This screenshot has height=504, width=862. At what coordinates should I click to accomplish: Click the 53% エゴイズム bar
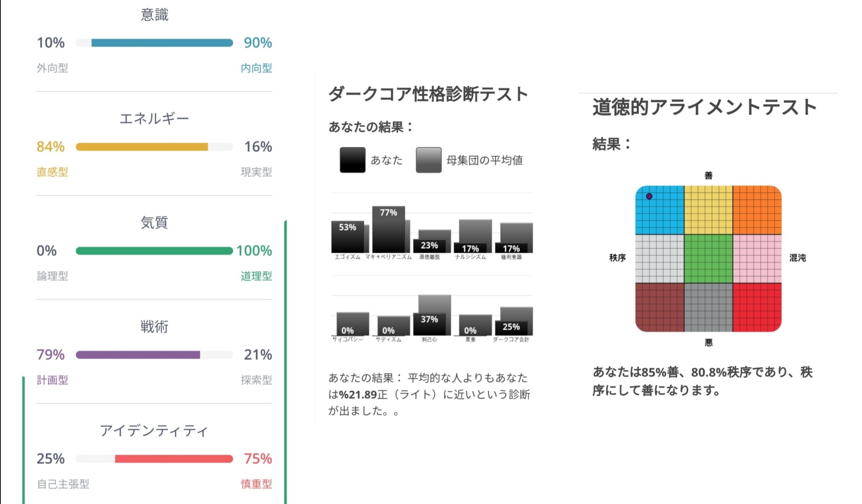pyautogui.click(x=347, y=236)
